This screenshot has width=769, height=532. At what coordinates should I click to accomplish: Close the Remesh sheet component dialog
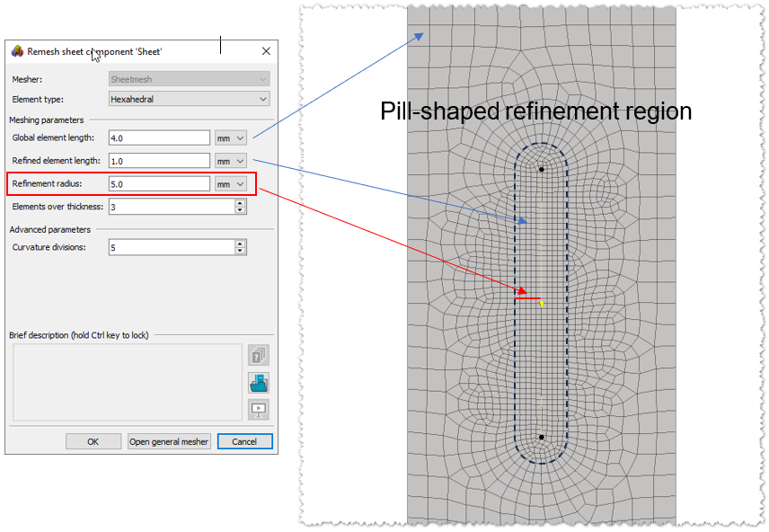[x=266, y=51]
